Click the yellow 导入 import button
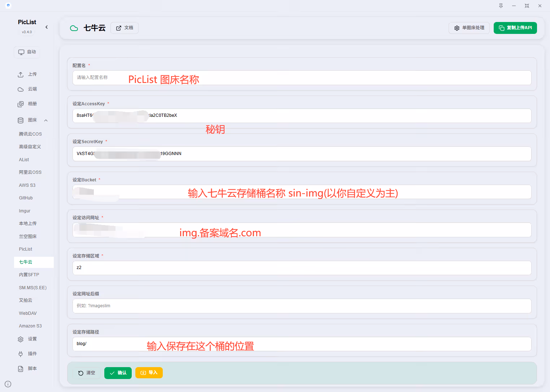550x392 pixels. (149, 373)
